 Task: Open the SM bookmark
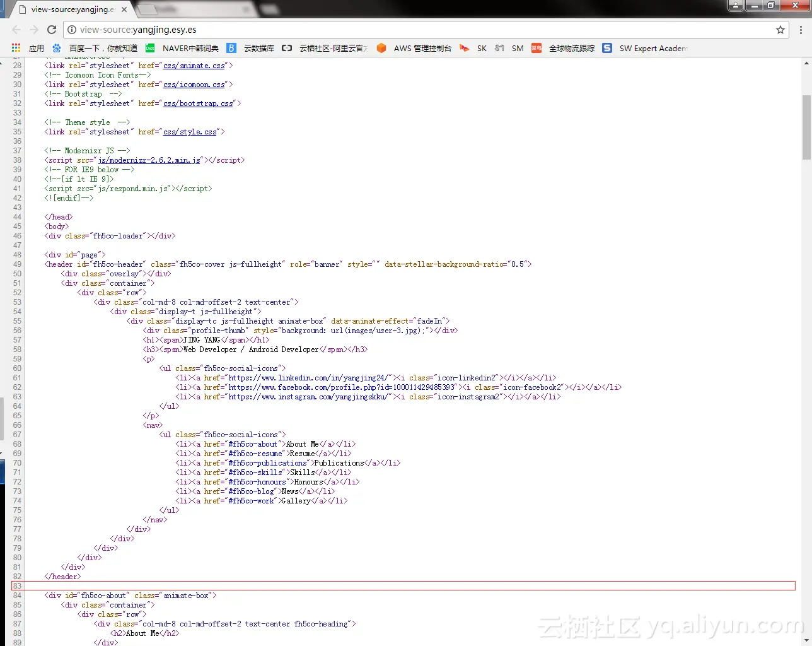pyautogui.click(x=509, y=48)
